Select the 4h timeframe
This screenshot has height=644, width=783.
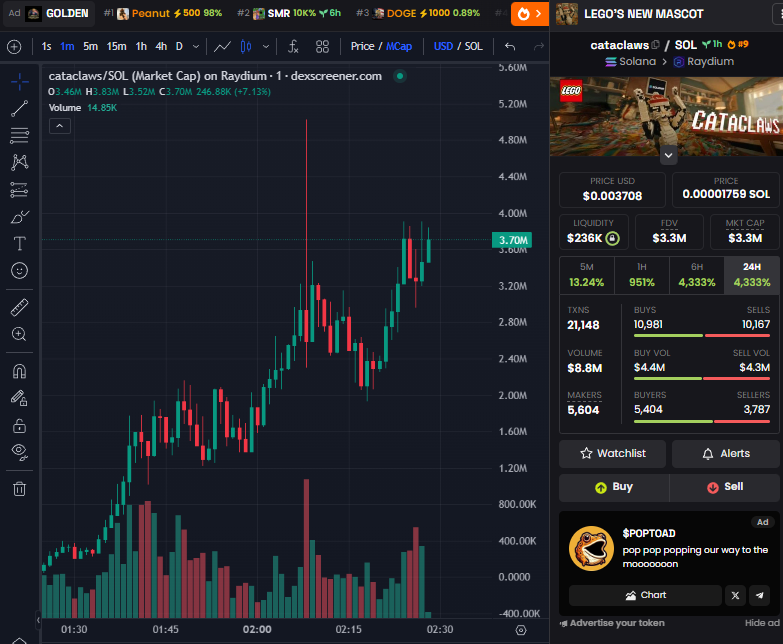coord(161,46)
